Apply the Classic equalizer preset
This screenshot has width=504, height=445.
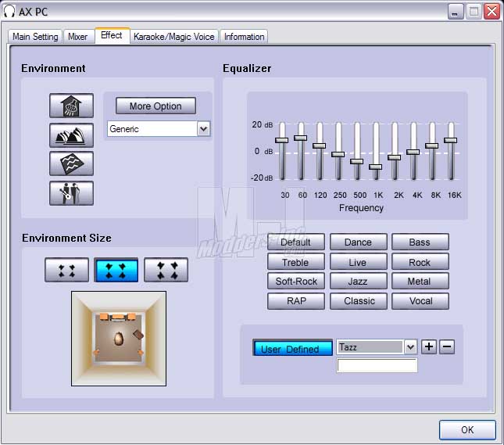tap(359, 301)
